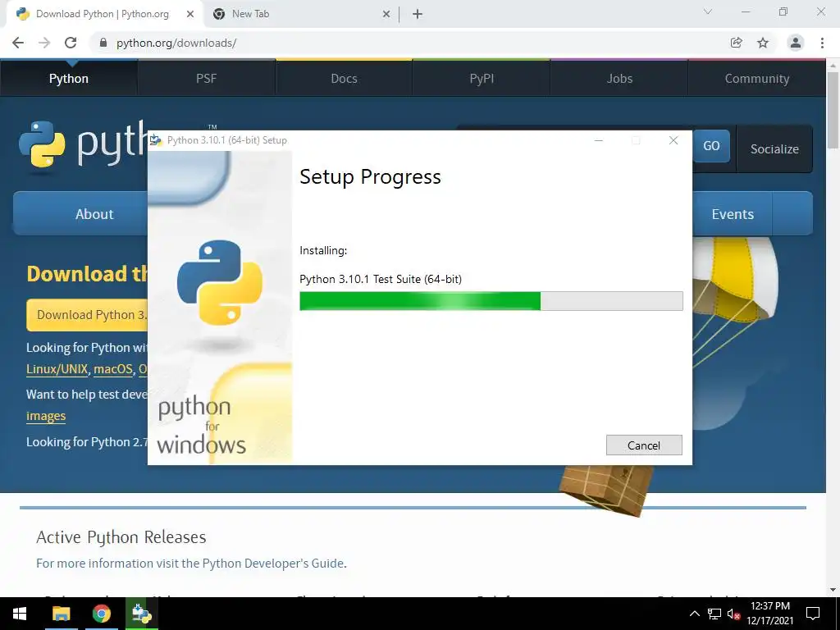Open the Docs top navigation item

coord(344,78)
